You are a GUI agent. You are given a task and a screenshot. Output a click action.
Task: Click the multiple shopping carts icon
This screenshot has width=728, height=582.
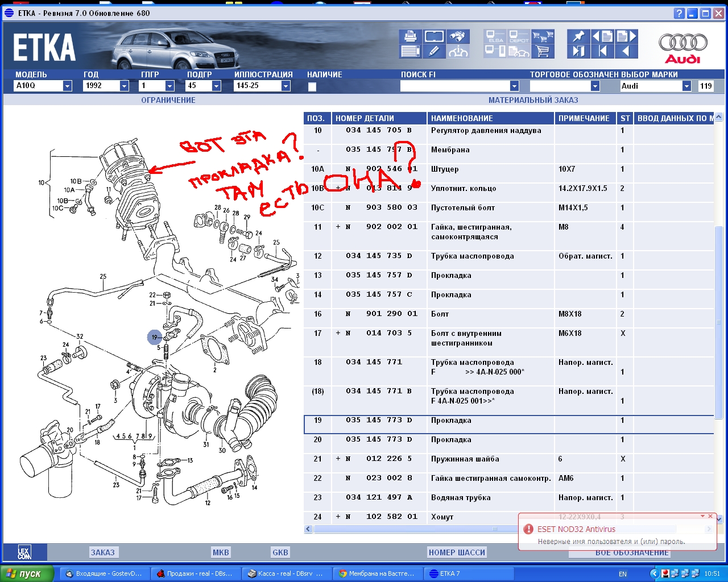543,37
